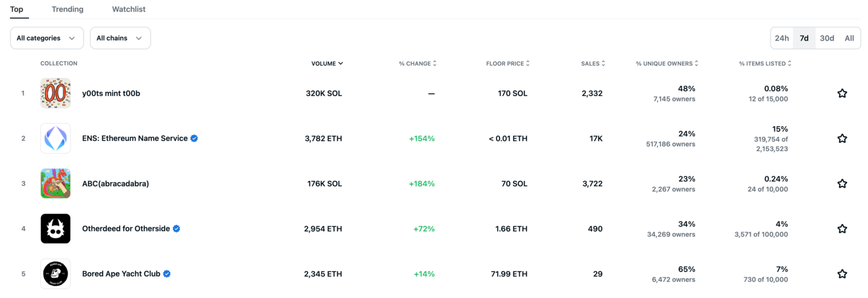This screenshot has height=298, width=868.
Task: Select the 24h time range
Action: (x=782, y=38)
